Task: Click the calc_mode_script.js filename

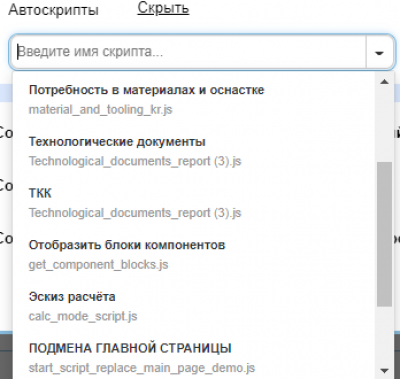Action: (83, 316)
